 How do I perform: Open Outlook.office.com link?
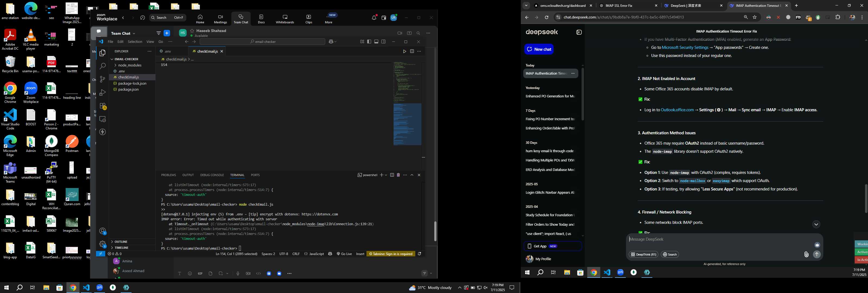677,110
